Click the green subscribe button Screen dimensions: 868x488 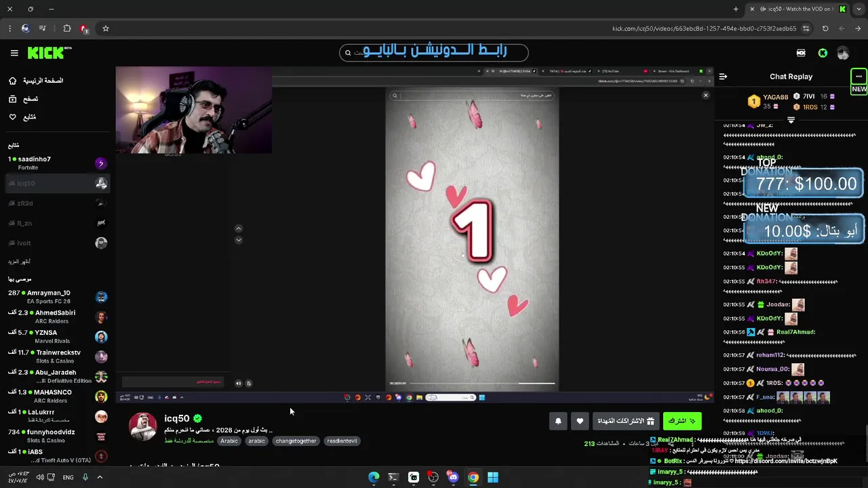coord(682,421)
